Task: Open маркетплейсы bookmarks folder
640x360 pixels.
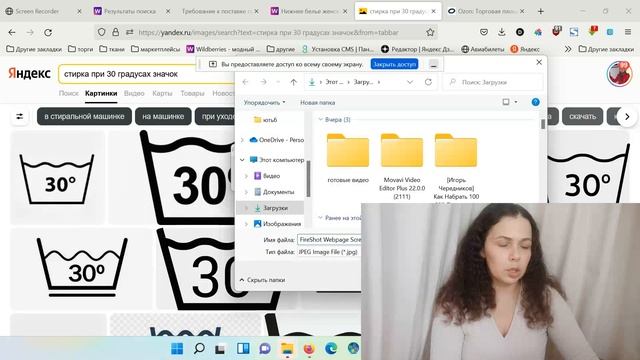Action: point(156,49)
